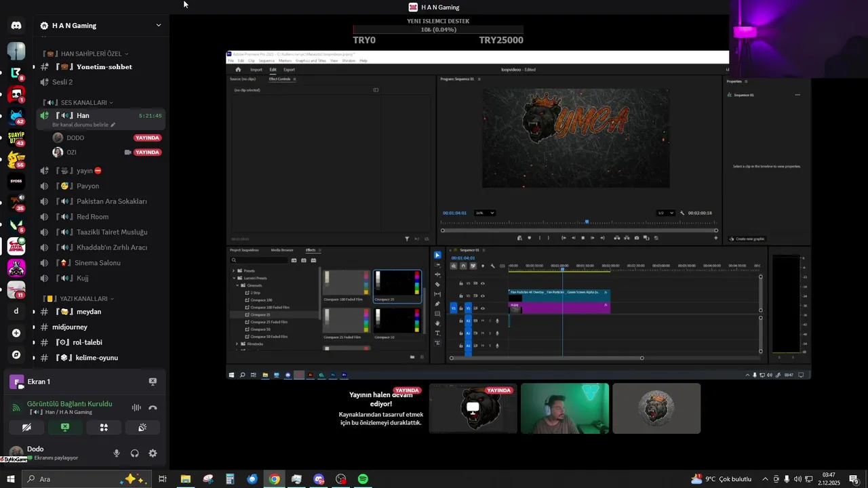Open the Windows notification center

pos(854,479)
